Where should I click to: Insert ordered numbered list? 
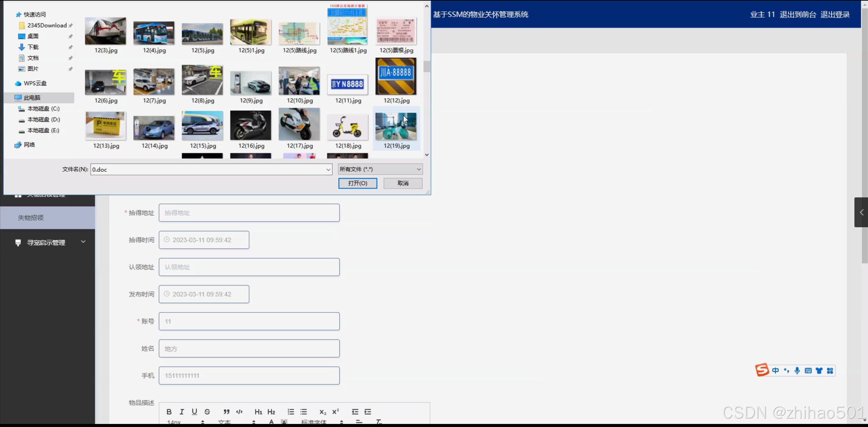pyautogui.click(x=291, y=412)
